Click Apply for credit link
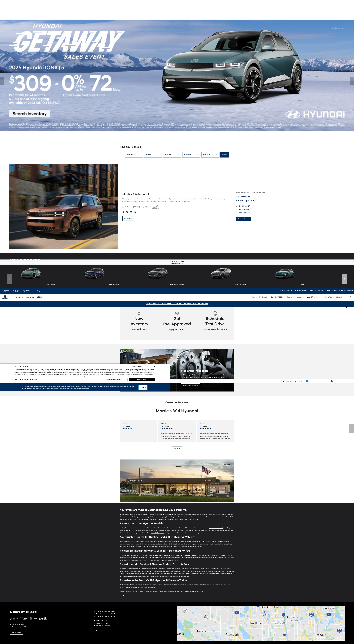The image size is (354, 644). pos(177,330)
